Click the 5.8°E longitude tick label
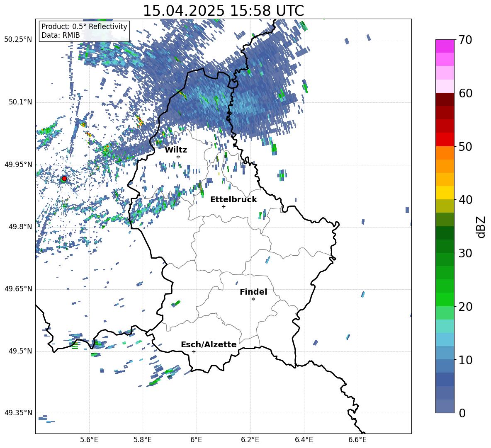This screenshot has width=491, height=448. point(143,440)
